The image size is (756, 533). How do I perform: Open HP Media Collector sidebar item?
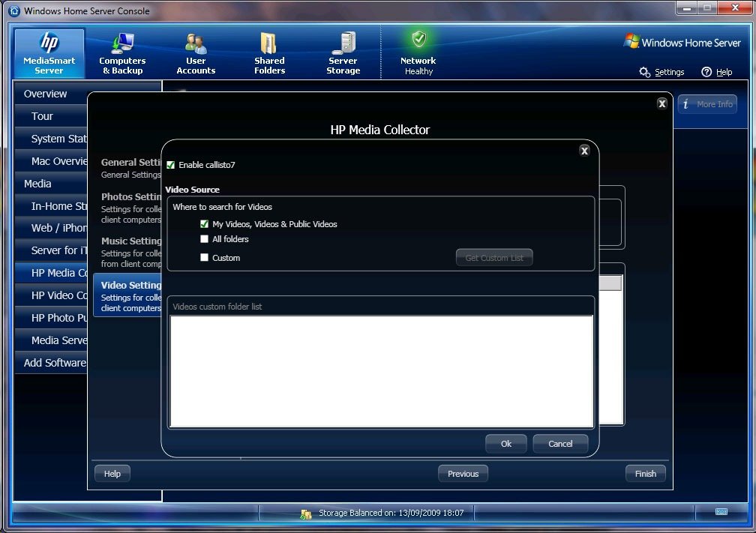point(51,273)
